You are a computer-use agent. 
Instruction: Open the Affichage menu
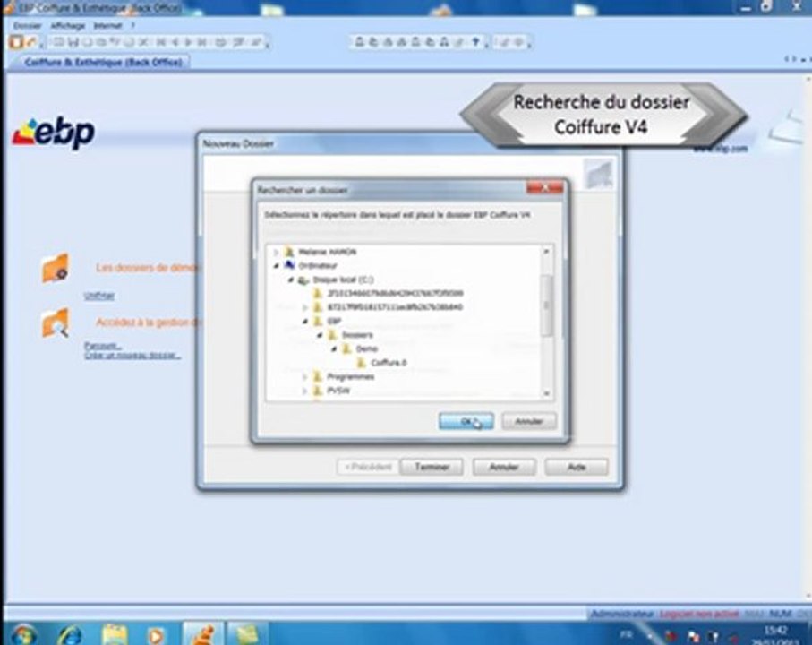pyautogui.click(x=68, y=25)
